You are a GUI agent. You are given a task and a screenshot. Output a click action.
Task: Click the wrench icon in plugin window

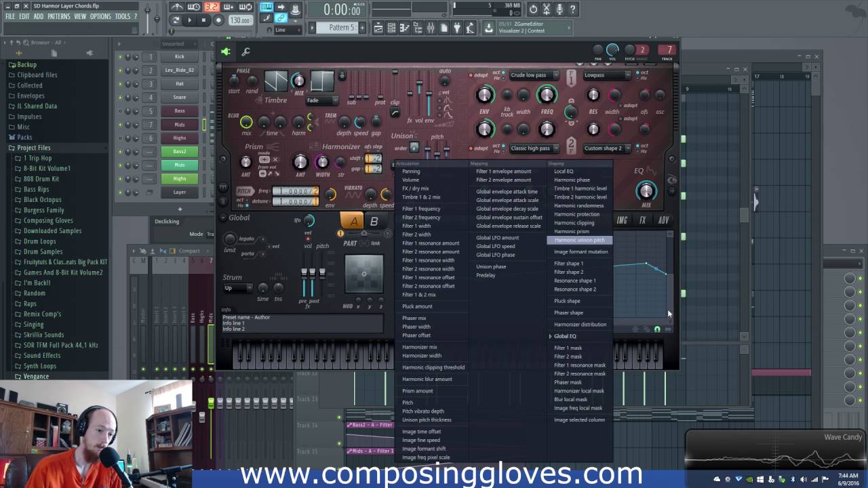(245, 52)
